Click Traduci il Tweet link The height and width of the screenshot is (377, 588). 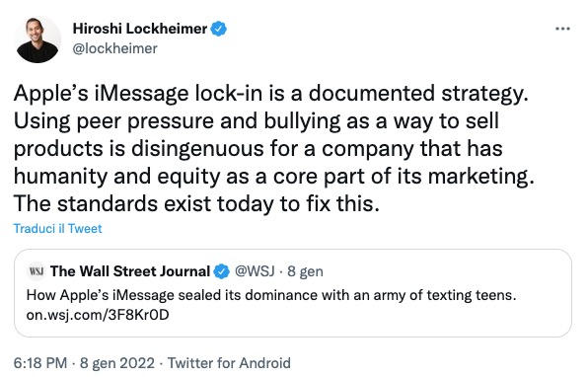pyautogui.click(x=58, y=228)
